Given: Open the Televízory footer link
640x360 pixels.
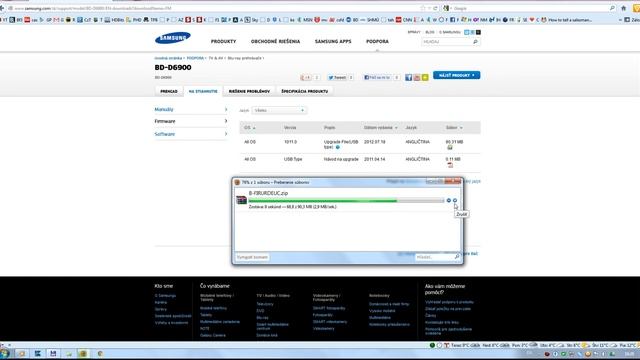Looking at the screenshot, I should pyautogui.click(x=265, y=304).
